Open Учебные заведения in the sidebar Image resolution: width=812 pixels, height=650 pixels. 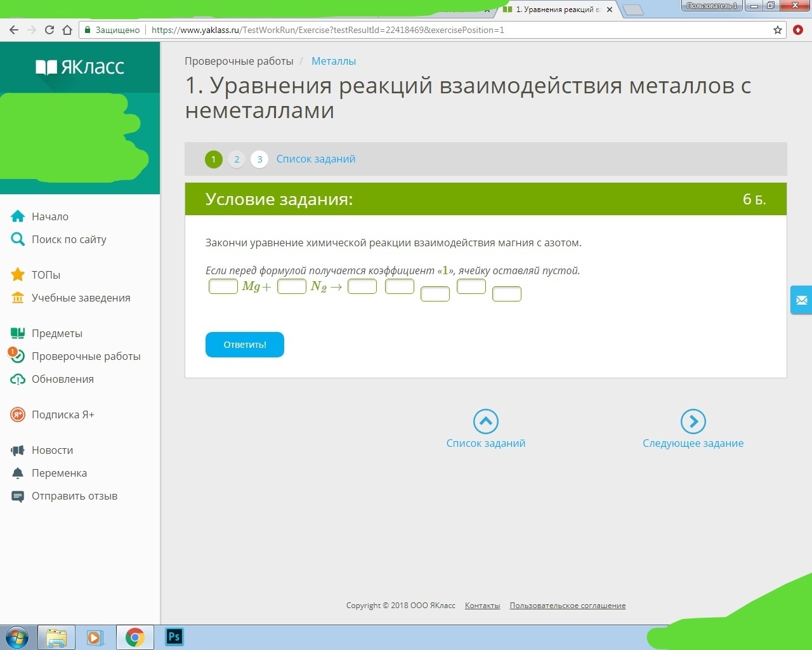point(81,298)
